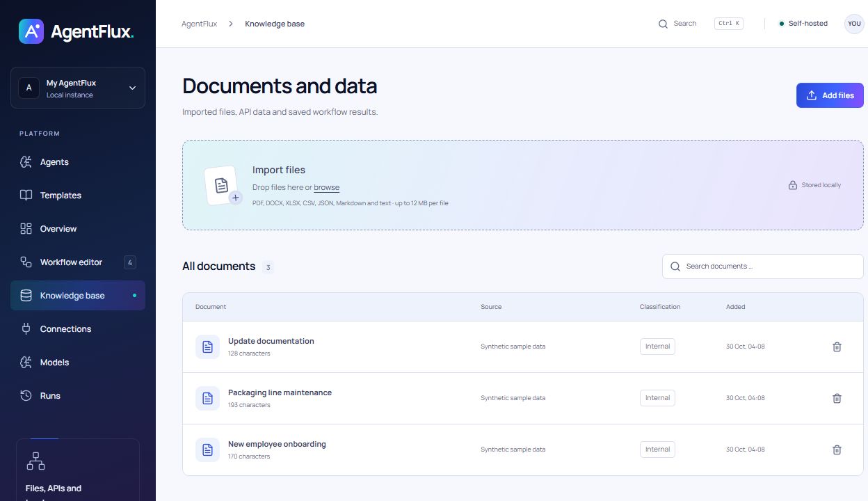Go to the Runs page
The width and height of the screenshot is (868, 501).
[78, 396]
